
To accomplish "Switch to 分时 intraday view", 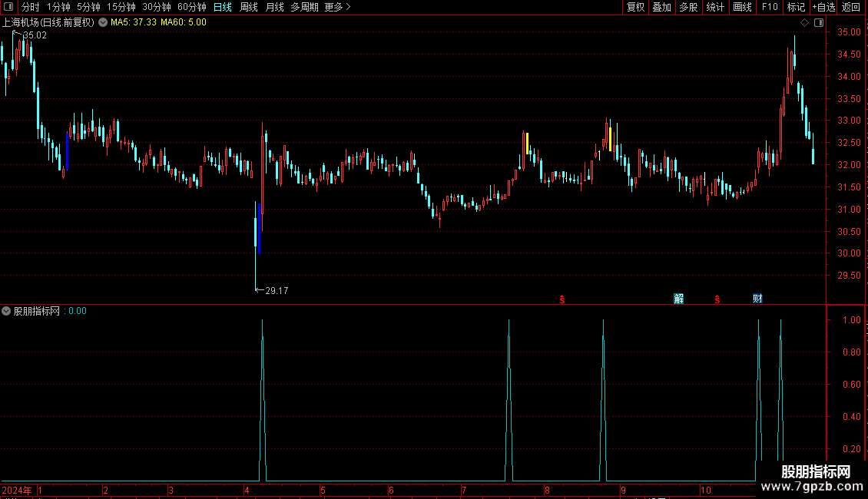I will (x=31, y=7).
